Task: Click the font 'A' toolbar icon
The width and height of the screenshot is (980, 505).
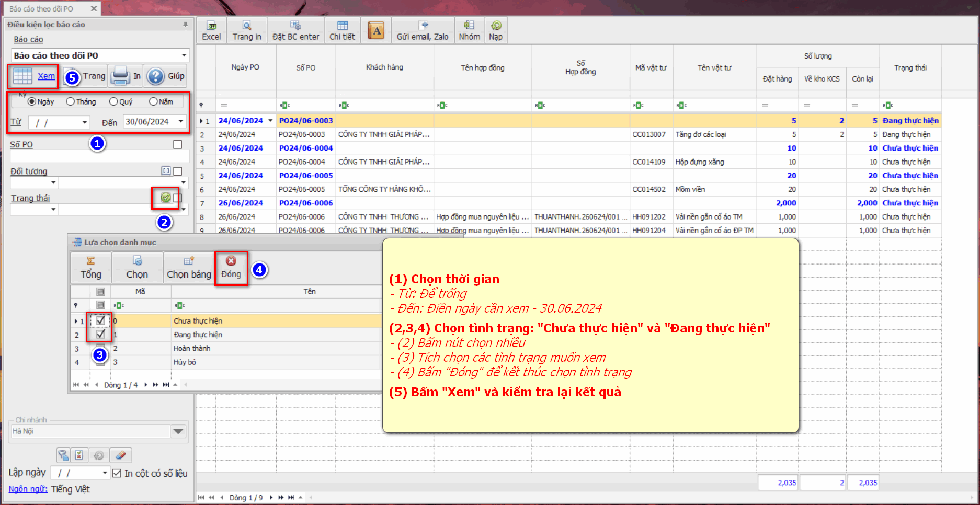Action: (x=376, y=31)
